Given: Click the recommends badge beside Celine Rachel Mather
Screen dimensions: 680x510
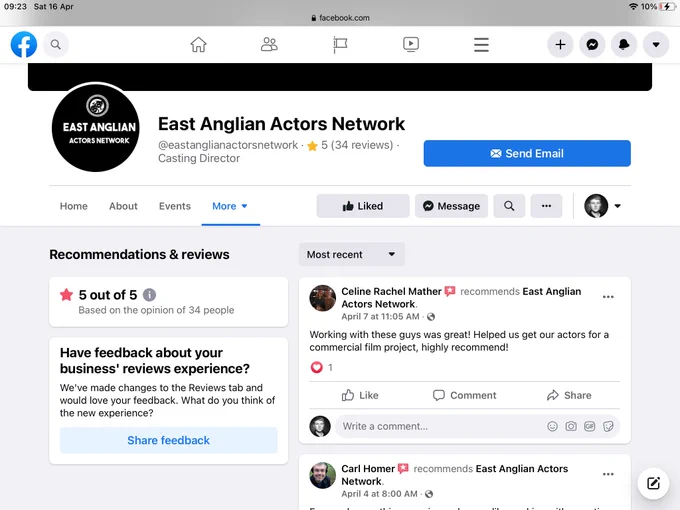Looking at the screenshot, I should tap(450, 291).
